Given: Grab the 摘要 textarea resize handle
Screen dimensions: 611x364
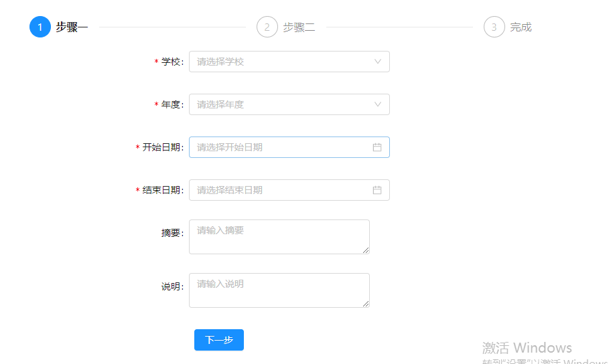Looking at the screenshot, I should tap(366, 250).
